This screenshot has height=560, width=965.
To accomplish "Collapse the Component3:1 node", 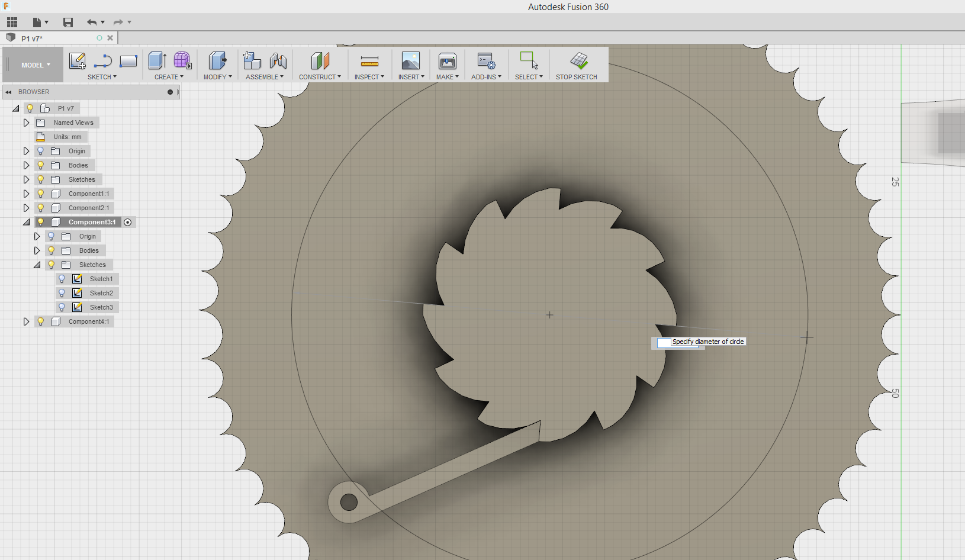I will point(26,222).
